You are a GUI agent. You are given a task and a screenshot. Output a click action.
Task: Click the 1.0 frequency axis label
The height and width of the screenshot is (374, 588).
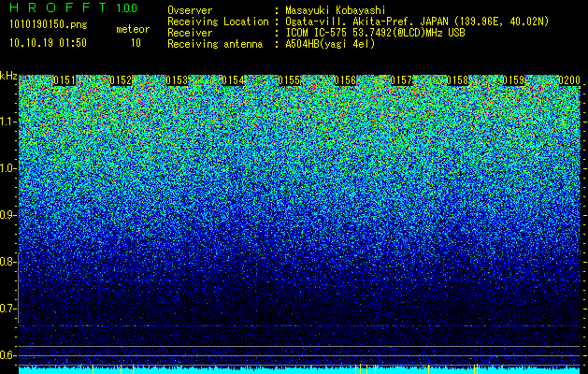coord(8,168)
